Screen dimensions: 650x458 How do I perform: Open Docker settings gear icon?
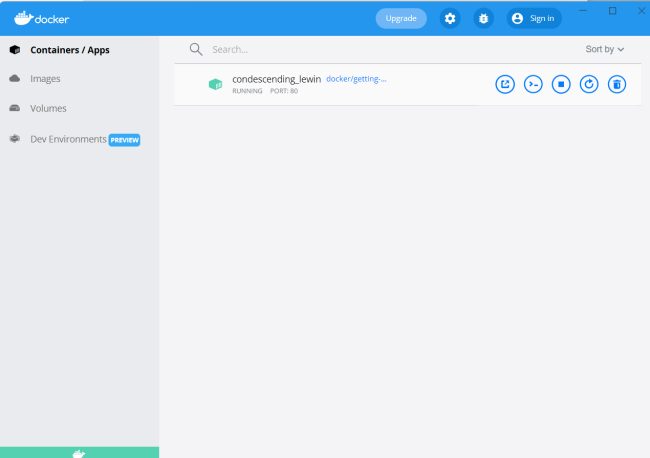[x=450, y=18]
